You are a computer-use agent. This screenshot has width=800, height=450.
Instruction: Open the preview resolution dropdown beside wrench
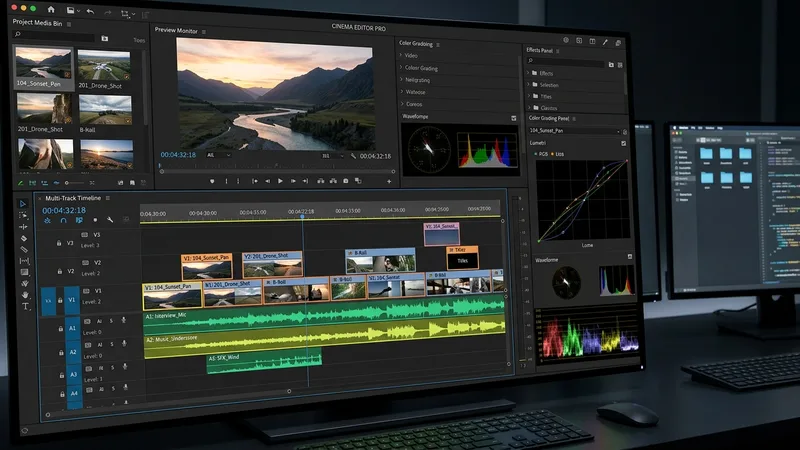click(x=332, y=156)
